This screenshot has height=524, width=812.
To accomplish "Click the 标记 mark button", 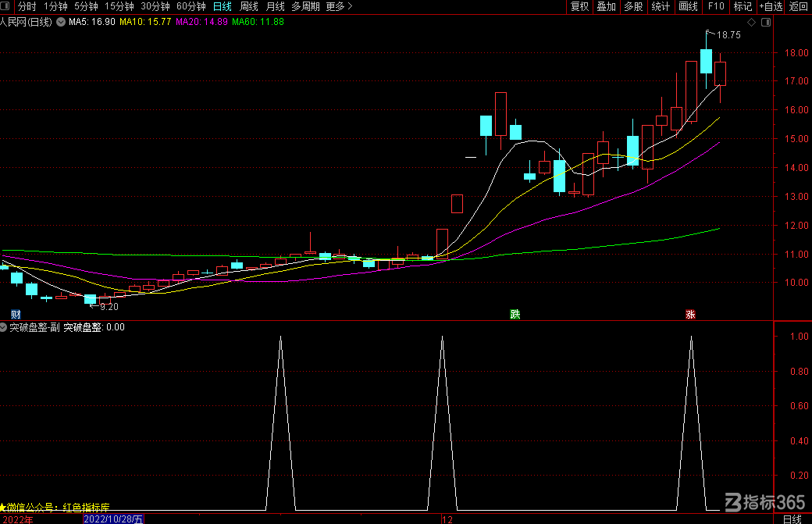I will click(x=743, y=6).
